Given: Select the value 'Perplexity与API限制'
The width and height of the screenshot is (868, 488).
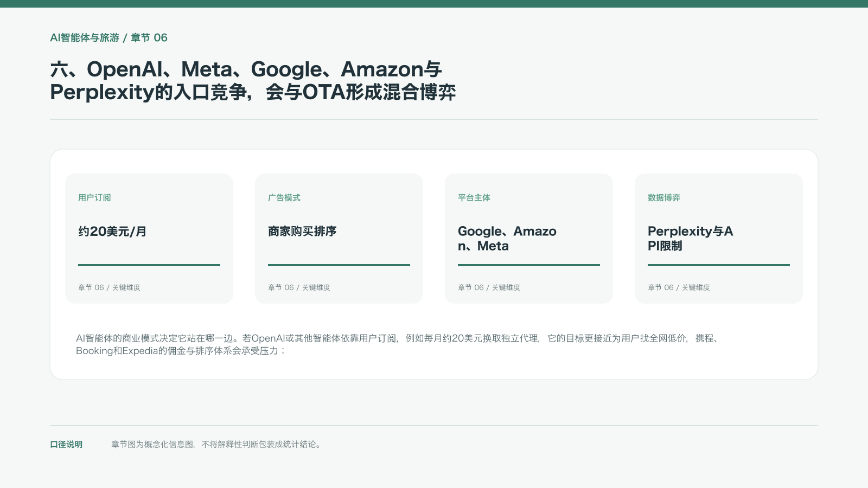Looking at the screenshot, I should point(691,239).
